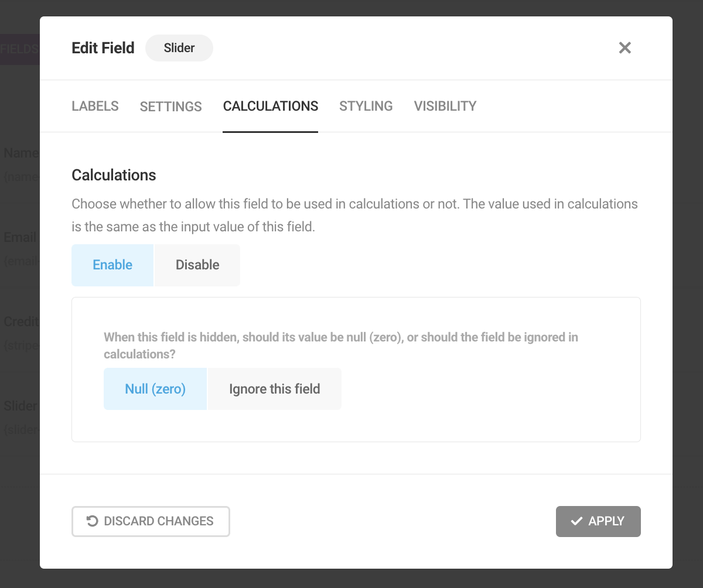
Task: Click the Calculations section heading
Action: (x=114, y=175)
